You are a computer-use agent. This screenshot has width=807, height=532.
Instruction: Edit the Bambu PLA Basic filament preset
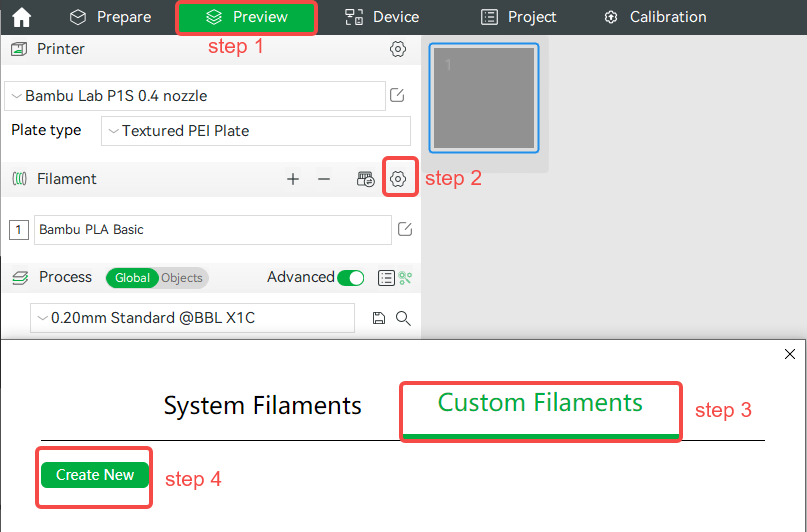tap(405, 229)
